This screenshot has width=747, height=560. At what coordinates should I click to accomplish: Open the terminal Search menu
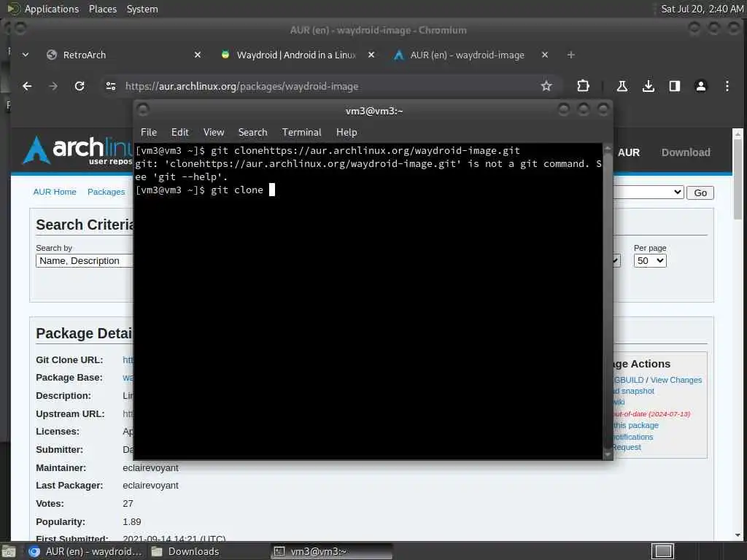pyautogui.click(x=252, y=133)
